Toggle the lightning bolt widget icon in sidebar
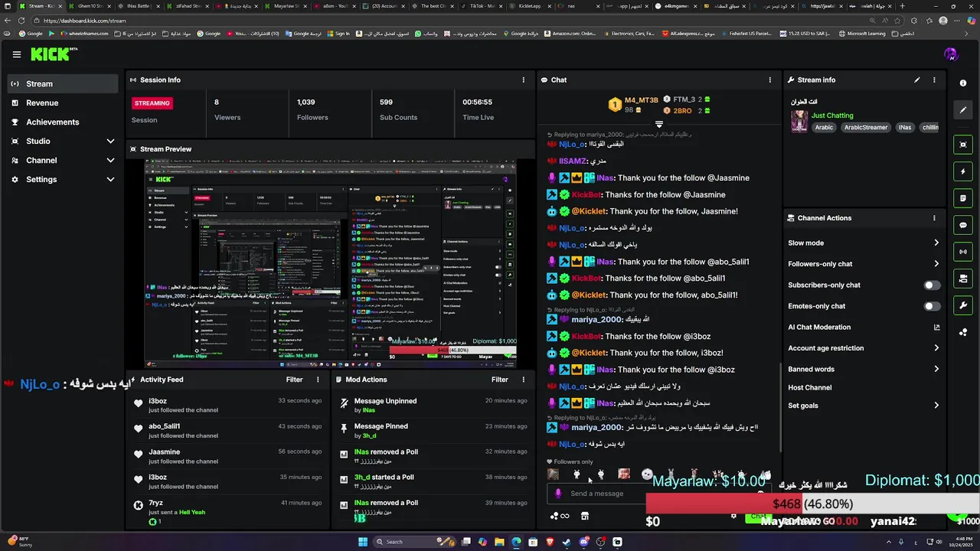The width and height of the screenshot is (980, 551). point(963,171)
